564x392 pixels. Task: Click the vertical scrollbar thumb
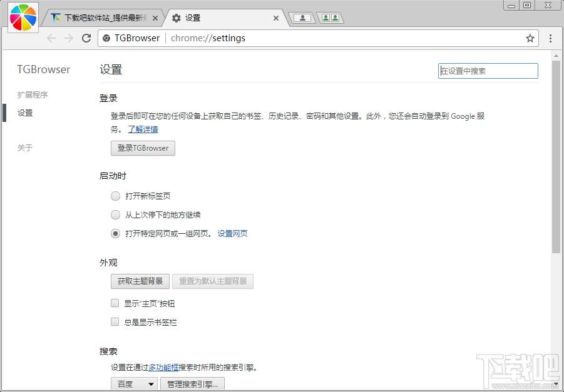tap(556, 157)
